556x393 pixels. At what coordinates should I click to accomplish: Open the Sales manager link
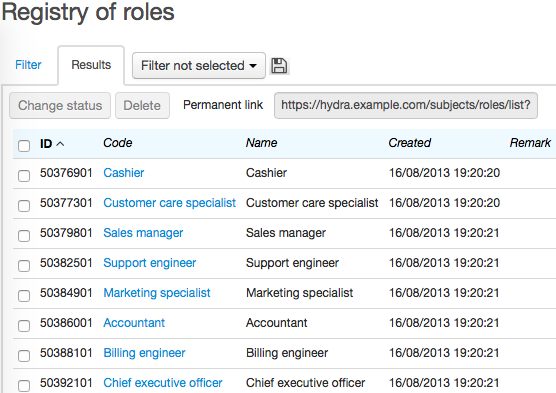pos(143,233)
